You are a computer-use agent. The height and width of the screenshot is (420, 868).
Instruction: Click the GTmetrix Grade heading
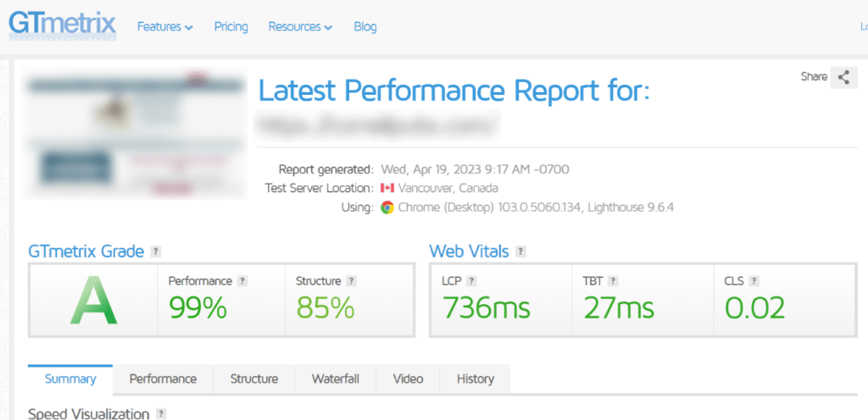click(86, 252)
